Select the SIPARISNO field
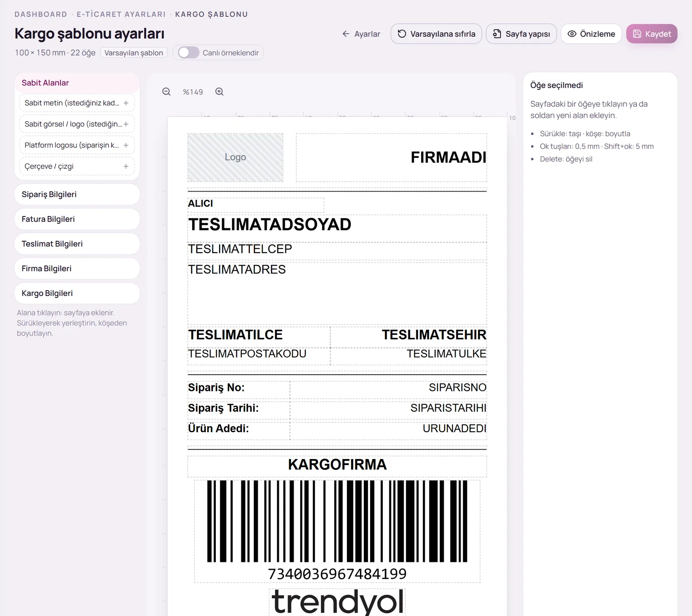The image size is (692, 616). 388,390
